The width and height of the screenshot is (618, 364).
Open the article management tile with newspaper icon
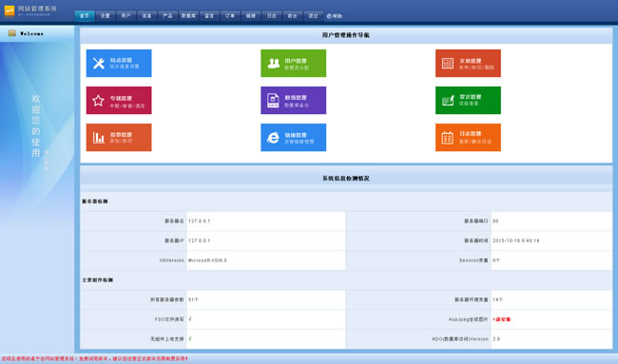pyautogui.click(x=468, y=63)
